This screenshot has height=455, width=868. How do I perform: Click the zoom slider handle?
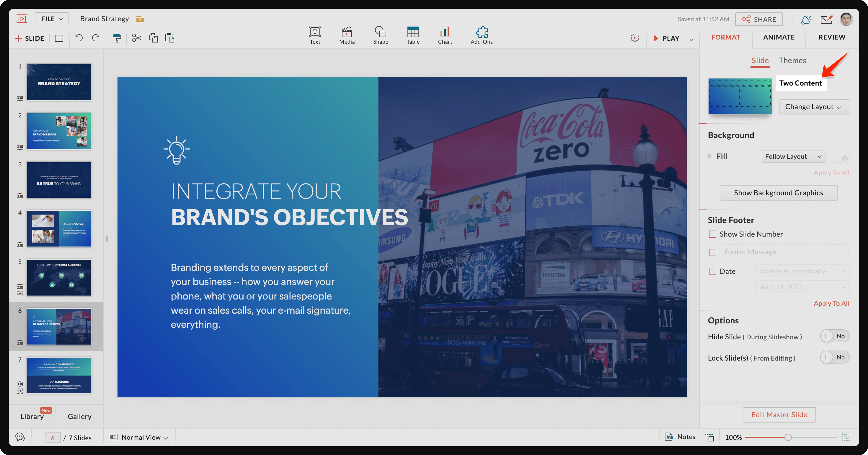788,437
